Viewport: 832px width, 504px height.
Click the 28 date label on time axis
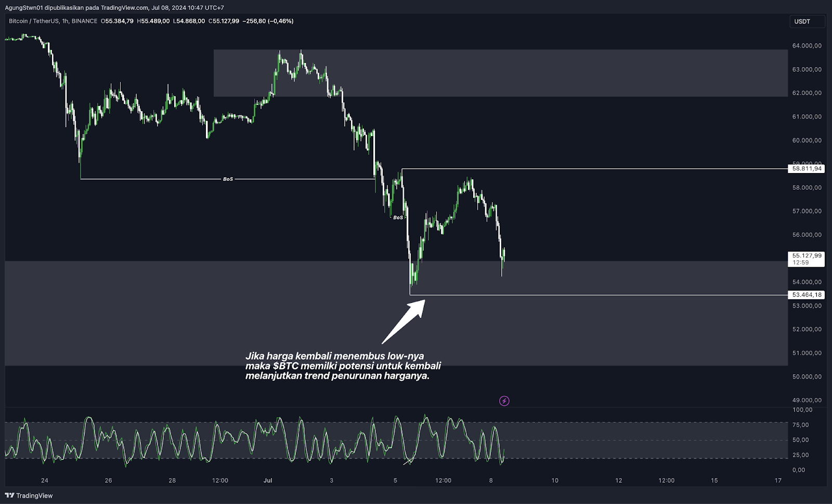[172, 481]
